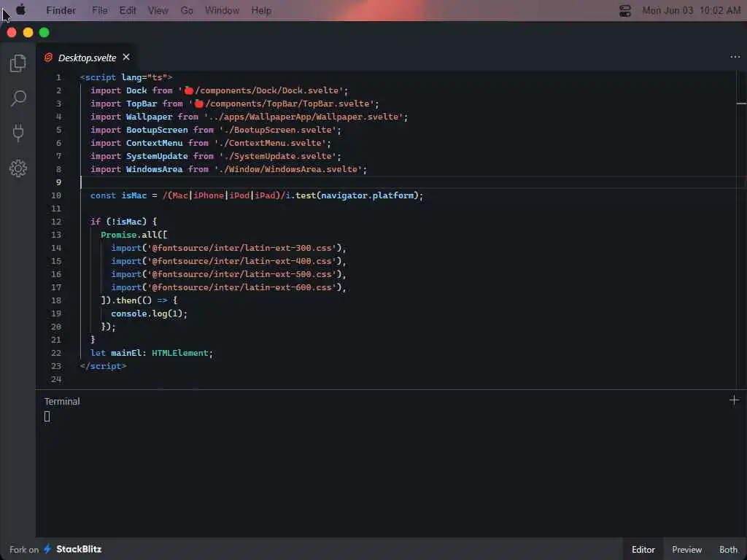The width and height of the screenshot is (747, 560).
Task: Click line number 1 in gutter
Action: point(58,77)
